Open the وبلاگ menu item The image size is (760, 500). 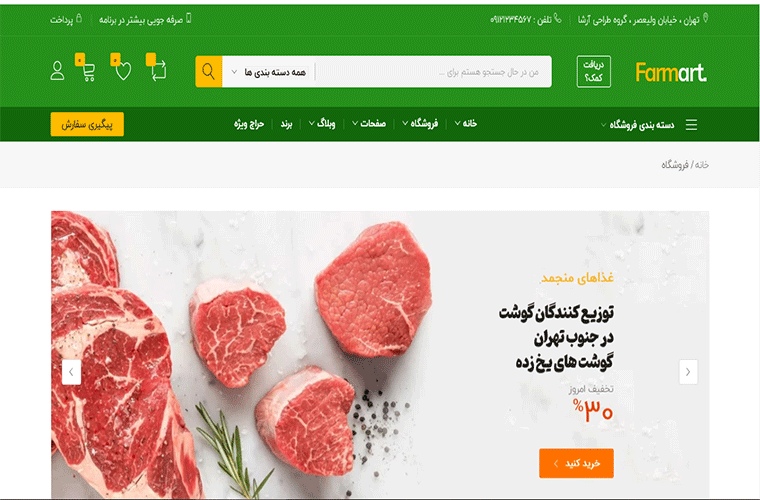pos(322,124)
